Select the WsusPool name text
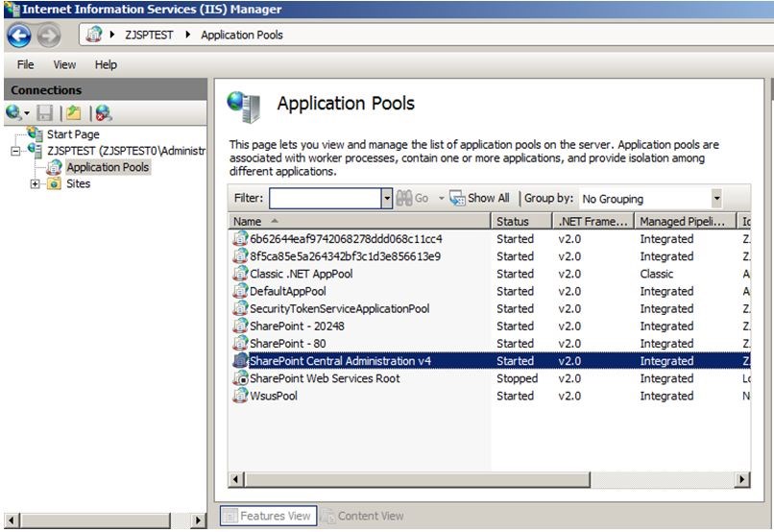 (274, 396)
